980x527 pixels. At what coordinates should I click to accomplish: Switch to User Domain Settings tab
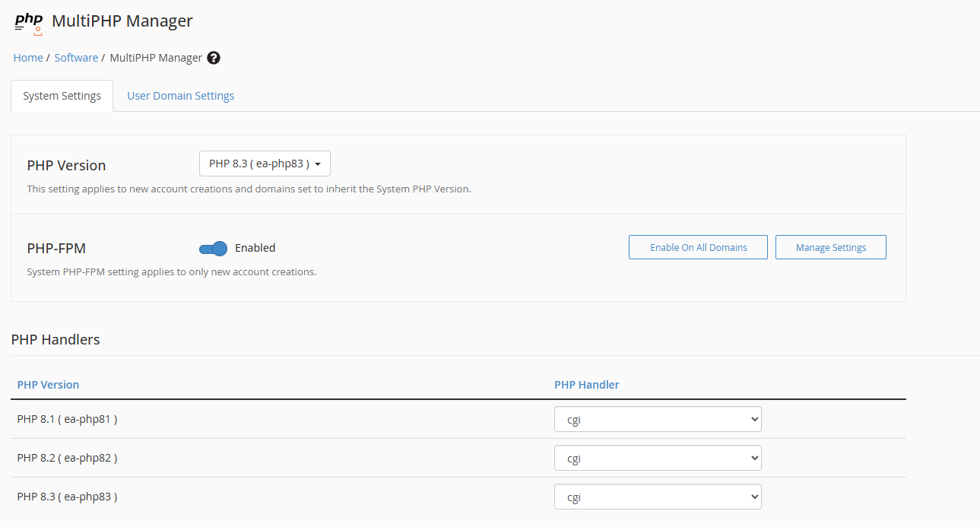(x=181, y=96)
